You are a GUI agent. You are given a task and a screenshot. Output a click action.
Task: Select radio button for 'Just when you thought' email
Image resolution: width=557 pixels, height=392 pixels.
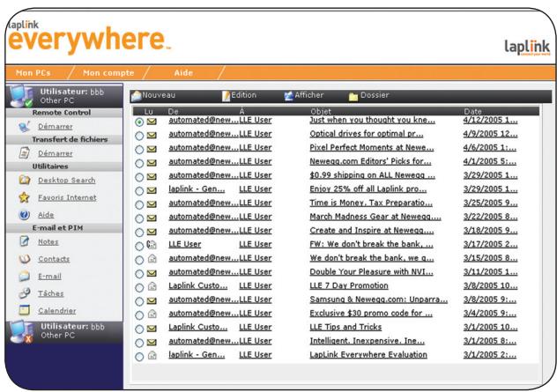139,122
